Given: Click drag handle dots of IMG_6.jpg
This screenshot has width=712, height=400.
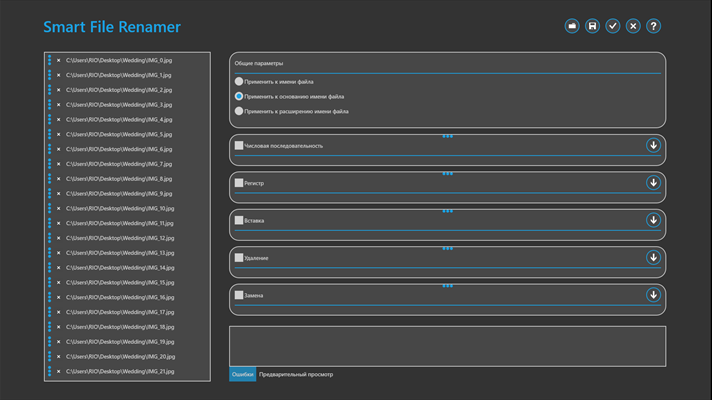Looking at the screenshot, I should click(49, 149).
